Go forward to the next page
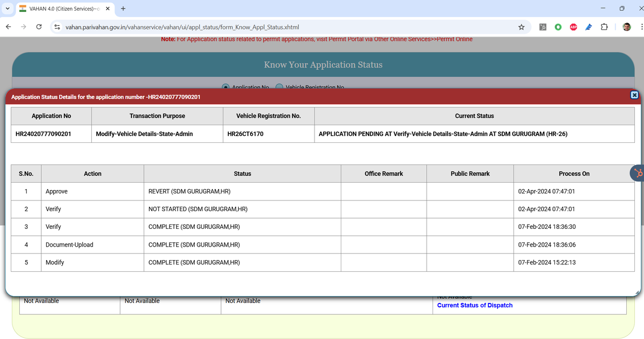This screenshot has height=339, width=644. click(23, 27)
